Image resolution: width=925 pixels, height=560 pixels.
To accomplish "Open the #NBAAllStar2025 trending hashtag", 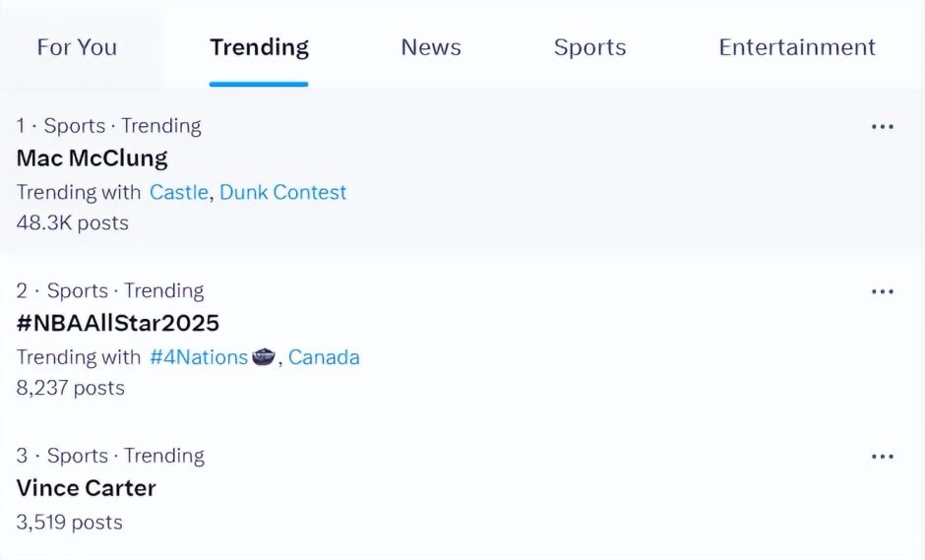I will 117,323.
